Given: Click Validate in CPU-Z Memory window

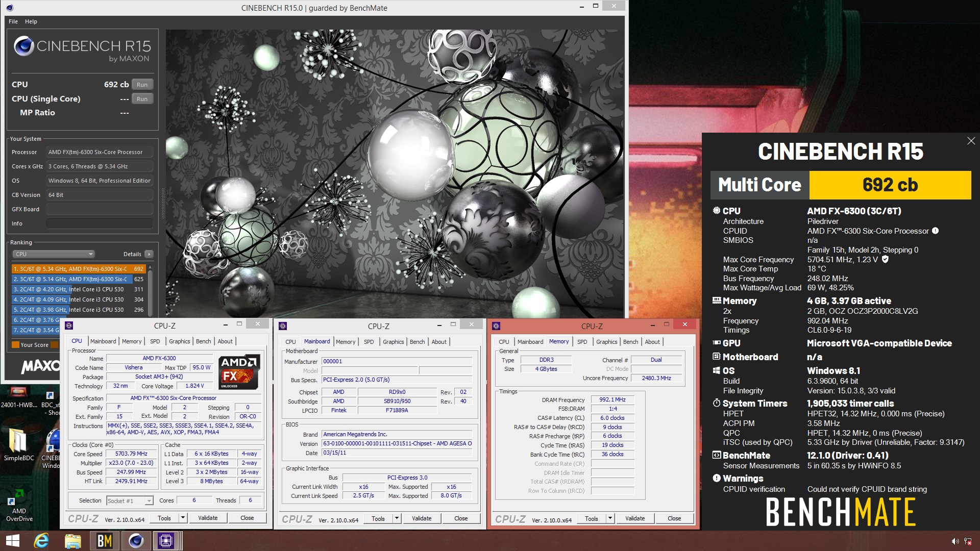Looking at the screenshot, I should click(635, 518).
